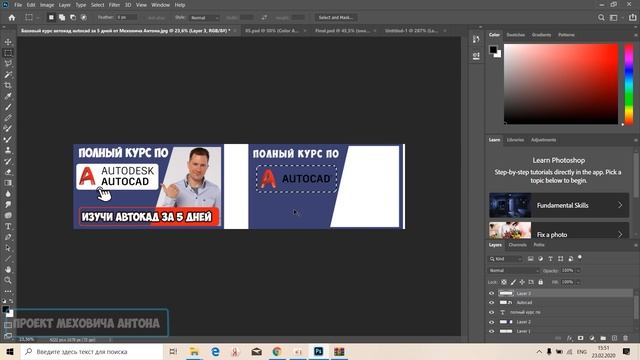Open the Fix a photo tutorial
This screenshot has width=640, height=360.
coord(559,230)
